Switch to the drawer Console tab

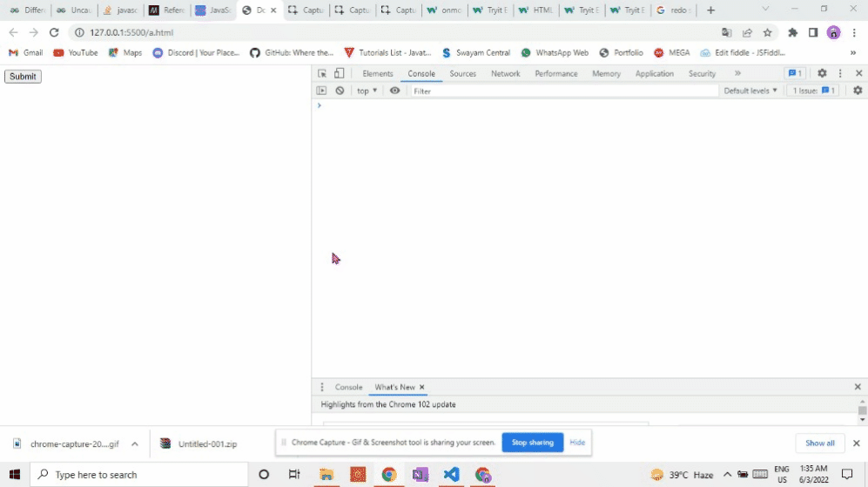pos(348,388)
